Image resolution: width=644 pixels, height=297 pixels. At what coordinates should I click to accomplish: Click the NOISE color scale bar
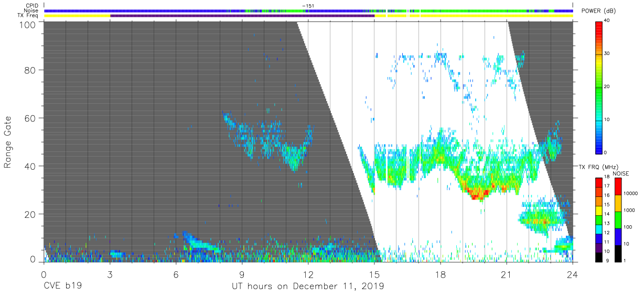[618, 219]
